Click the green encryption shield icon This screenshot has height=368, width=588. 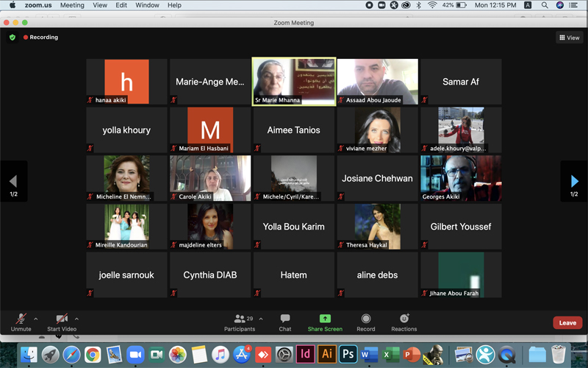(12, 37)
